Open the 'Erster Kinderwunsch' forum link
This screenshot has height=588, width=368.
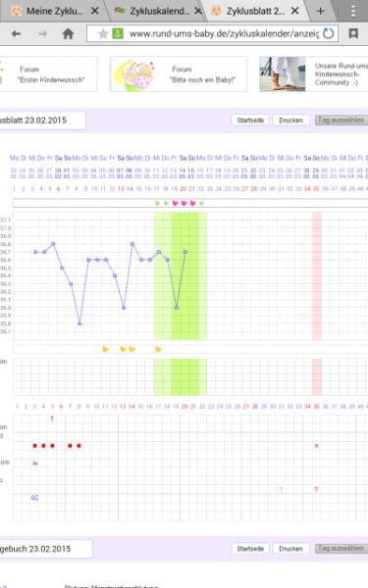click(50, 74)
